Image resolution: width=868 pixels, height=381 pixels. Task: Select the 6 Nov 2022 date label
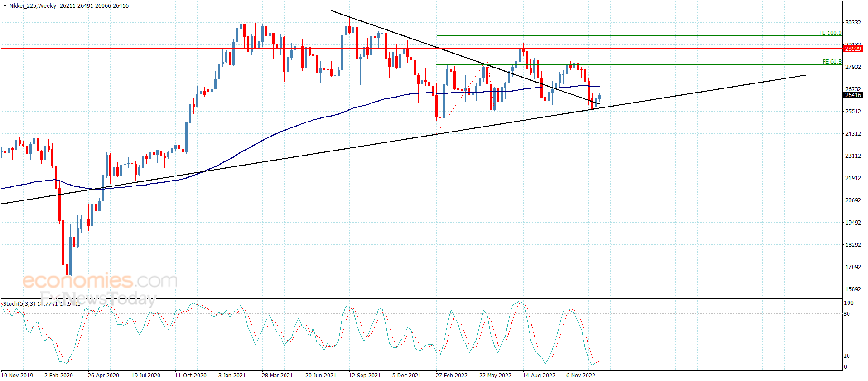[580, 375]
